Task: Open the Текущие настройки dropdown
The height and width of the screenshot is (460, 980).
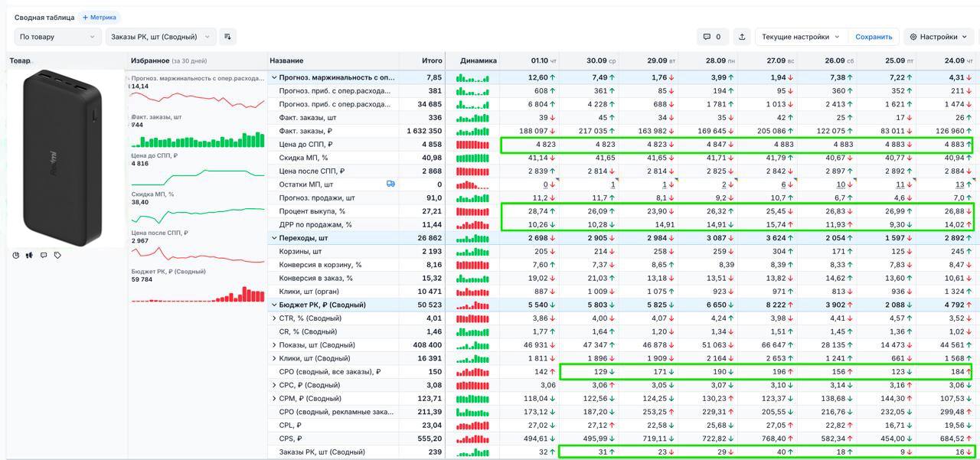Action: coord(801,37)
